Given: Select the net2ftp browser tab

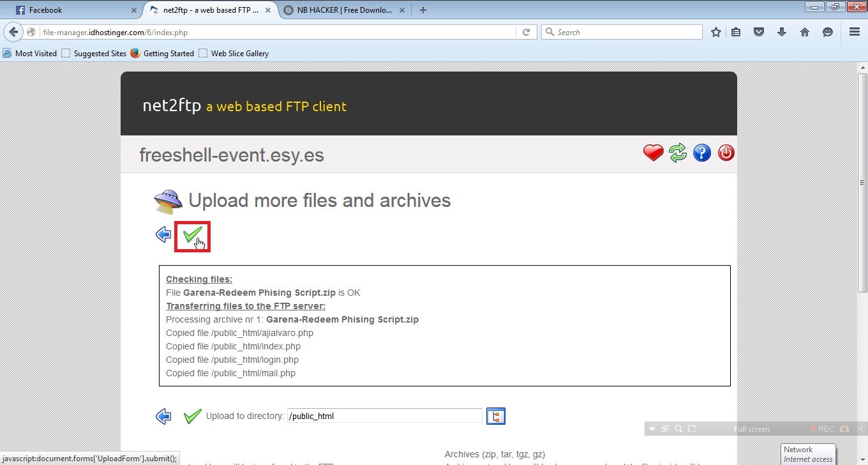Looking at the screenshot, I should tap(211, 10).
